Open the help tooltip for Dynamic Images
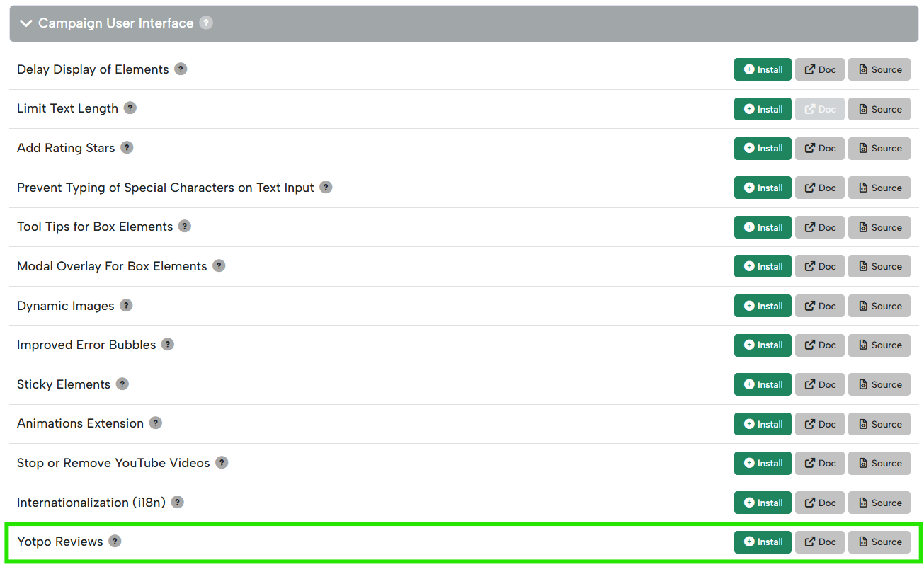 (x=126, y=305)
